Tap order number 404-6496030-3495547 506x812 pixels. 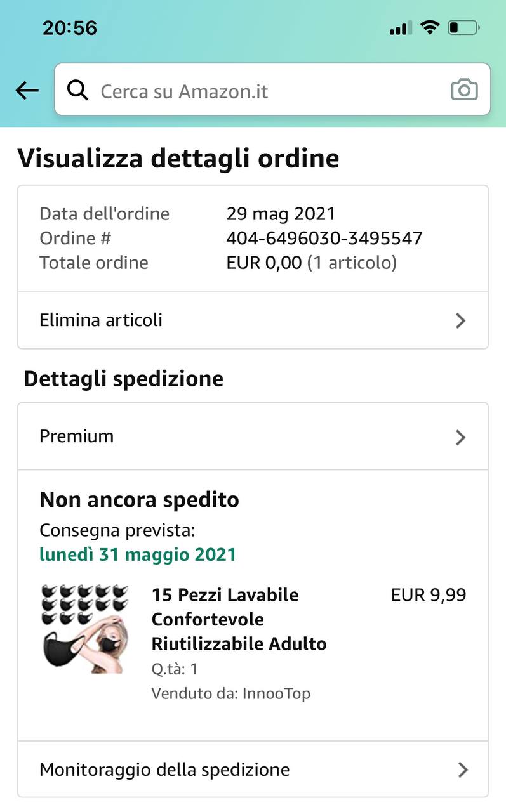tap(324, 238)
